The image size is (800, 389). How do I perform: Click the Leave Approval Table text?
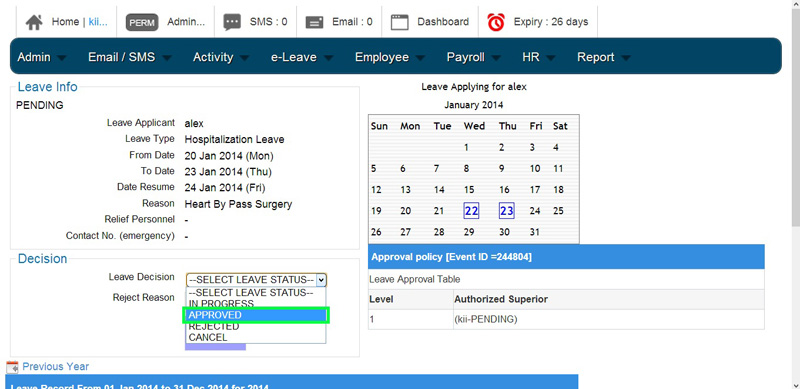414,279
